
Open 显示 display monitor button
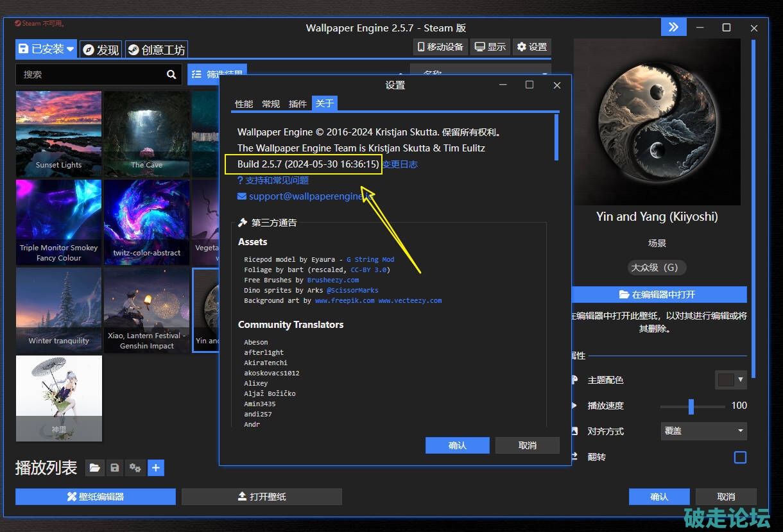(490, 47)
